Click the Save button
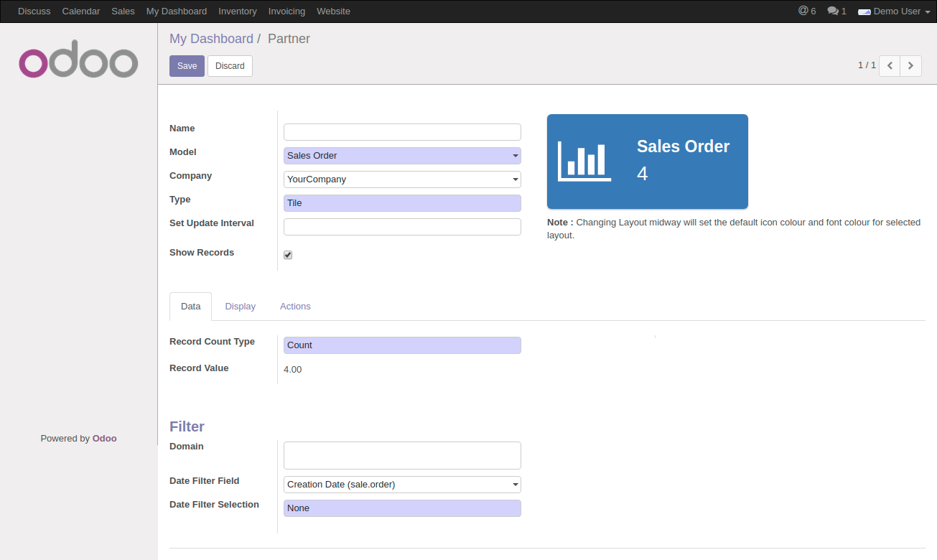This screenshot has height=560, width=937. click(187, 66)
